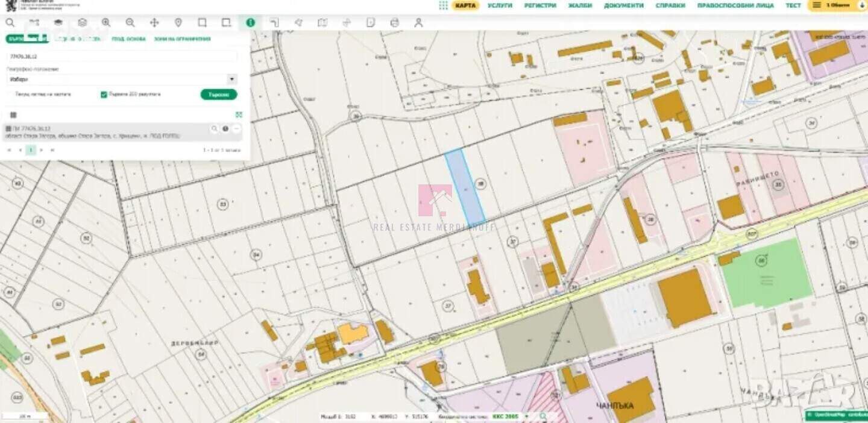Viewport: 868px width, 423px height.
Task: Select the polygon pointer tool
Action: (x=298, y=23)
